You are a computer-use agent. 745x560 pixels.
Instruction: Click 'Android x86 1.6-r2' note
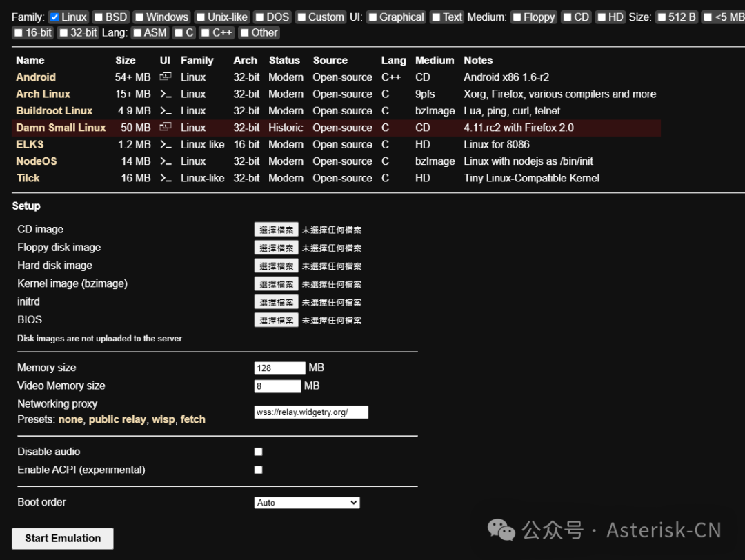[506, 77]
